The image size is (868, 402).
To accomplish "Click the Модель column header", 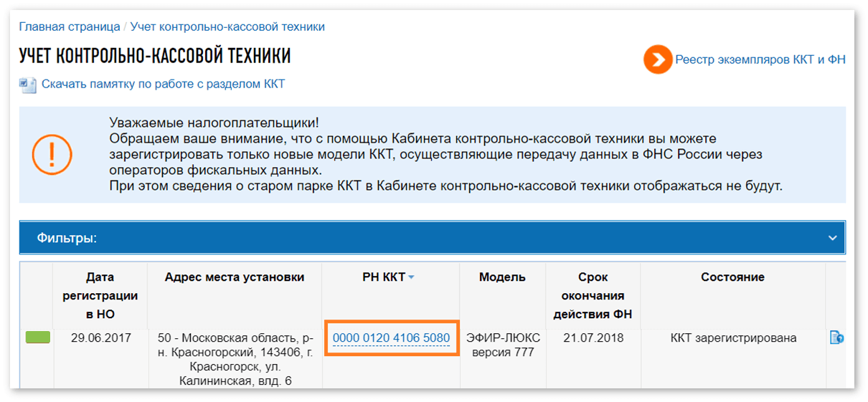I will [x=502, y=277].
